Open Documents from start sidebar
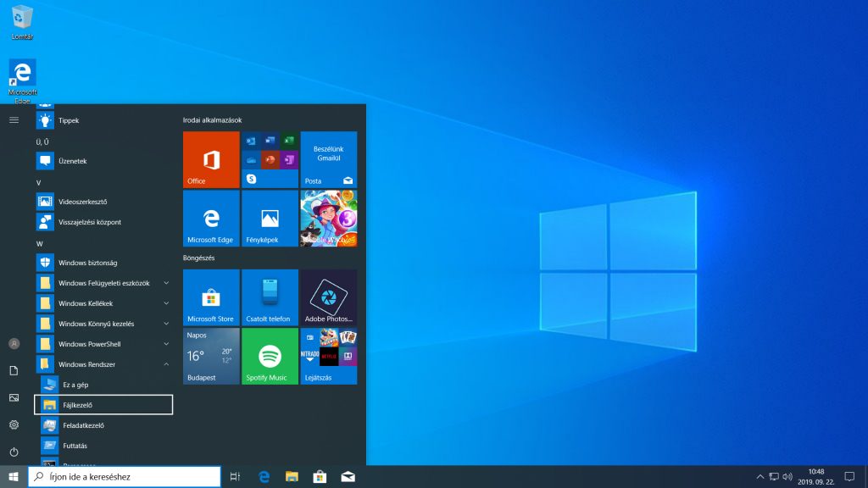 14,371
